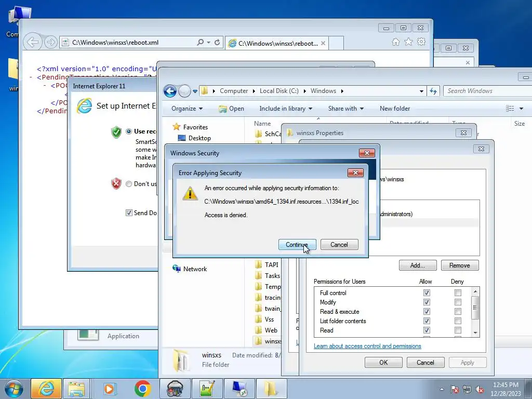
Task: Click Internet Explorer back button
Action: coord(33,42)
